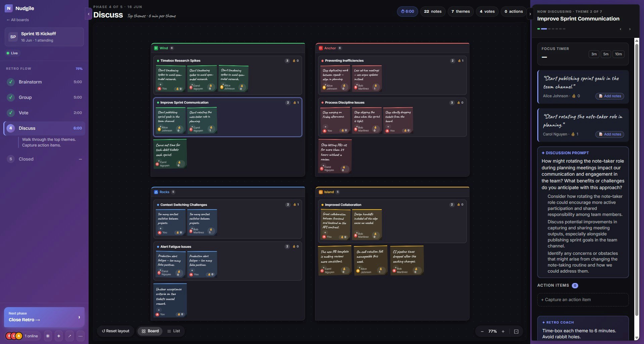Click the Live status indicator
The width and height of the screenshot is (644, 344).
(12, 53)
